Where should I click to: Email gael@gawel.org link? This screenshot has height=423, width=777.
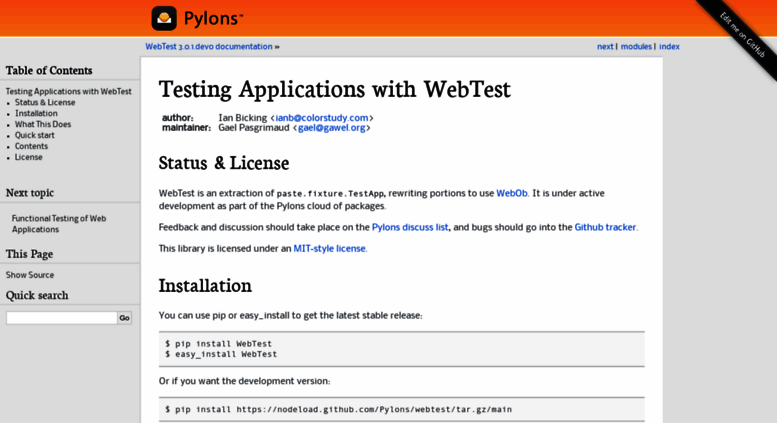point(332,128)
